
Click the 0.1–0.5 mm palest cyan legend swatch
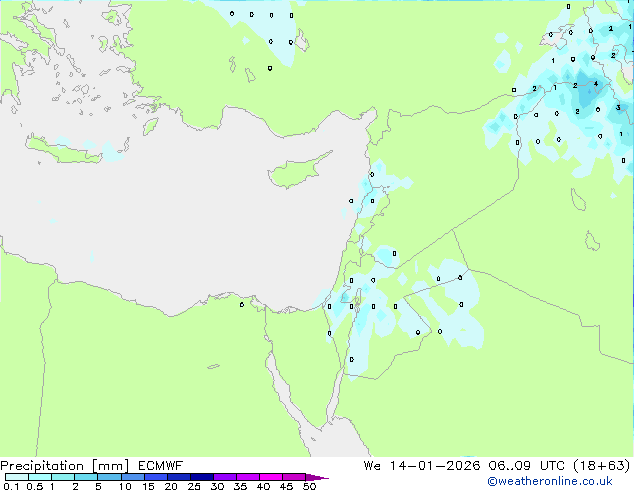tap(17, 477)
